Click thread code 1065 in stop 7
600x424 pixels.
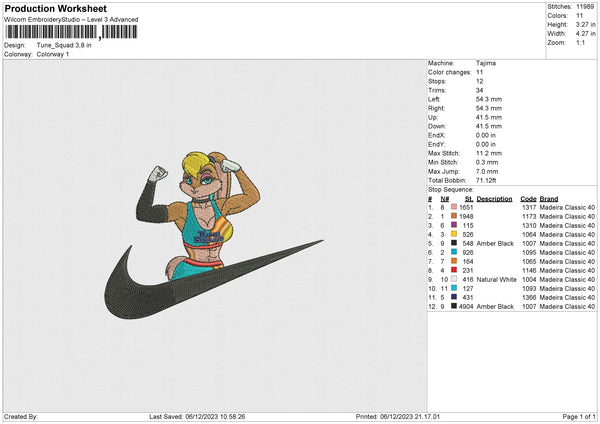click(529, 262)
